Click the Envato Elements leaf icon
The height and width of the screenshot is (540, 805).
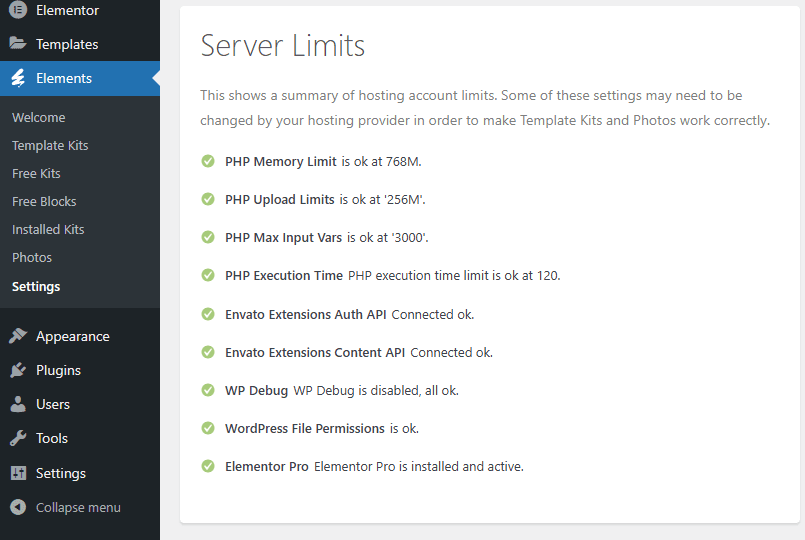coord(18,78)
